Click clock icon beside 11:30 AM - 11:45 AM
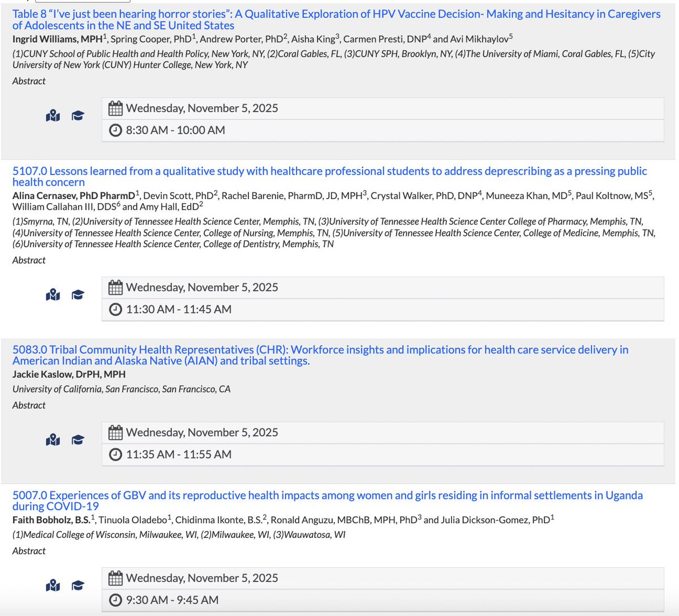 (x=115, y=309)
